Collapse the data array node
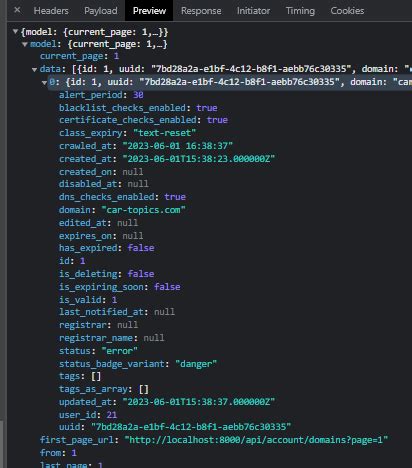This screenshot has height=468, width=412. (x=34, y=69)
